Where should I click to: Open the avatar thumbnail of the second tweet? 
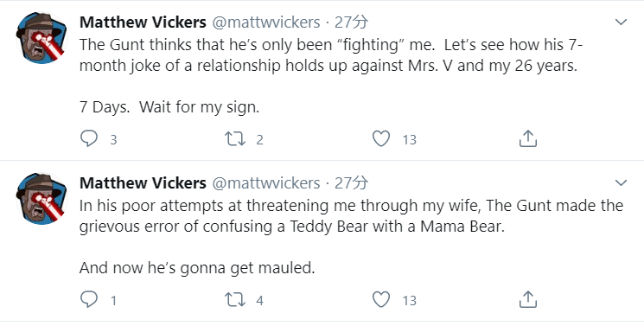pos(41,199)
